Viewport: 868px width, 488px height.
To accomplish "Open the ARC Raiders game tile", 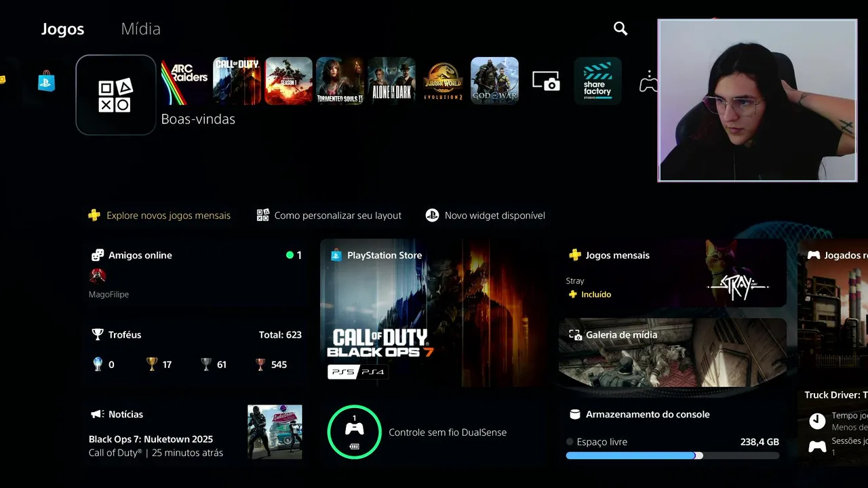I will [x=184, y=81].
